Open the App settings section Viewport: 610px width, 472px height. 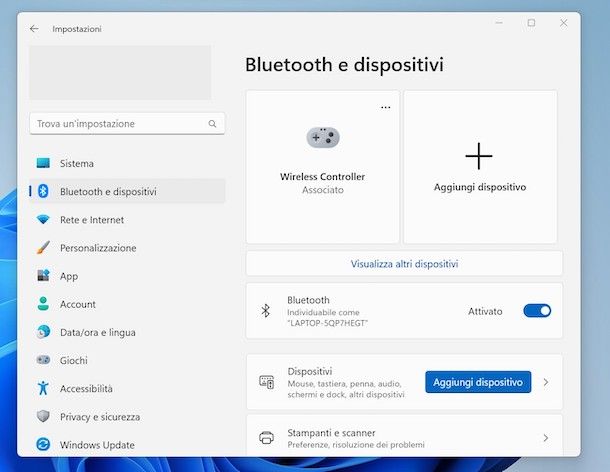128,275
